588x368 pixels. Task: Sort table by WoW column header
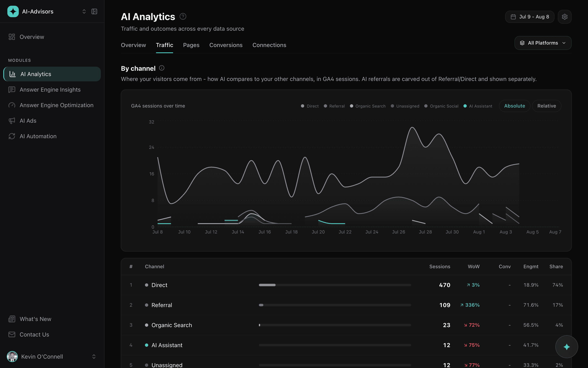pos(473,267)
